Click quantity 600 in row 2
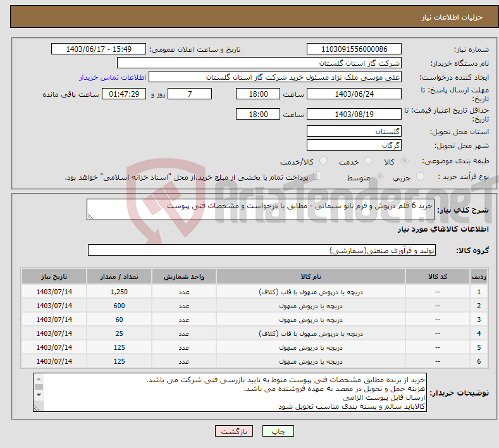Image resolution: width=499 pixels, height=448 pixels. pyautogui.click(x=119, y=306)
